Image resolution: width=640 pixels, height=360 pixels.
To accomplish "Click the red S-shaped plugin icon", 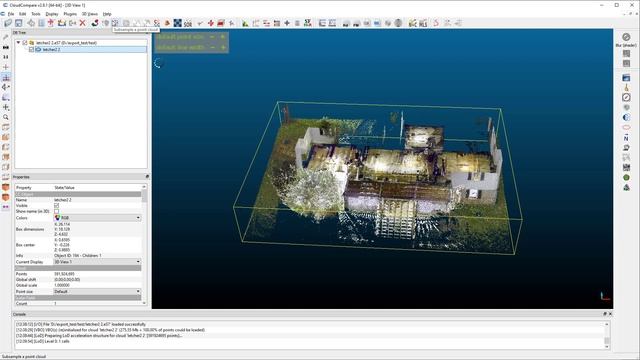I will click(436, 23).
